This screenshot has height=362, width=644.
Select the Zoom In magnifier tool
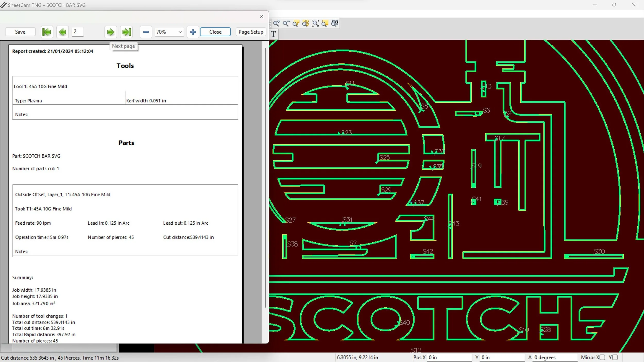click(x=276, y=23)
